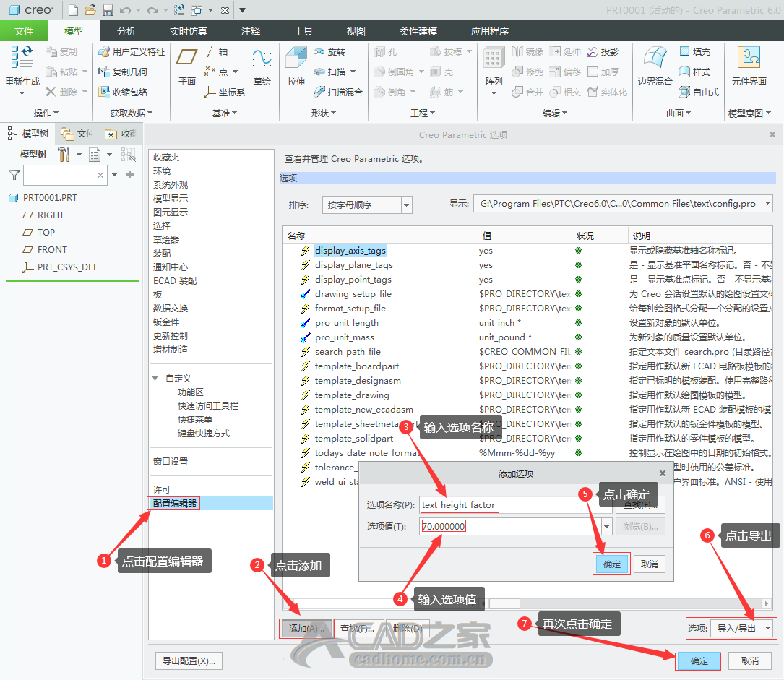Select the Revolve (旋转) tool
The image size is (784, 680).
329,51
